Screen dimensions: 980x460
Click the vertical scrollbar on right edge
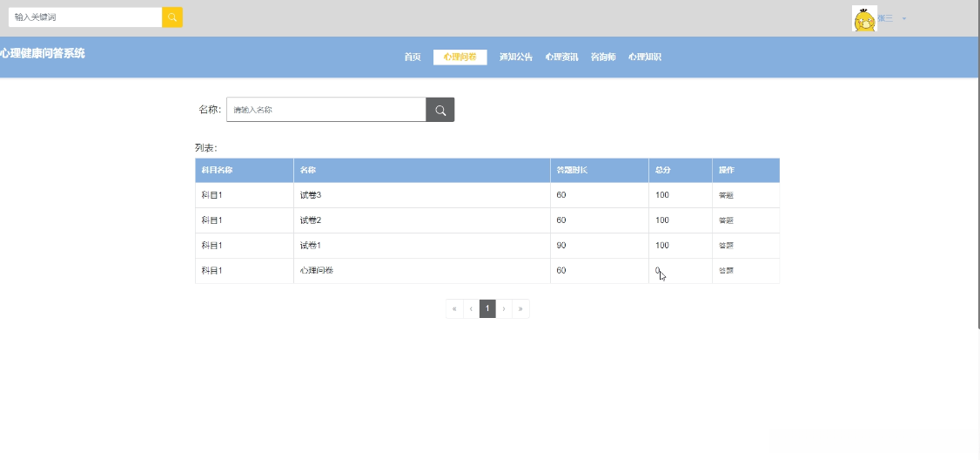tap(977, 164)
